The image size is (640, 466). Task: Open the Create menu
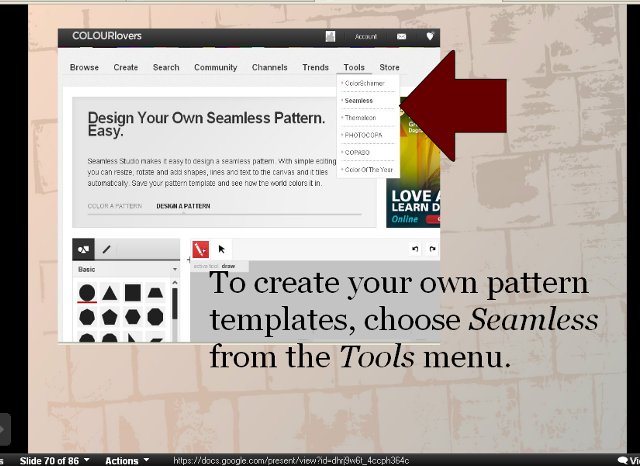(126, 67)
